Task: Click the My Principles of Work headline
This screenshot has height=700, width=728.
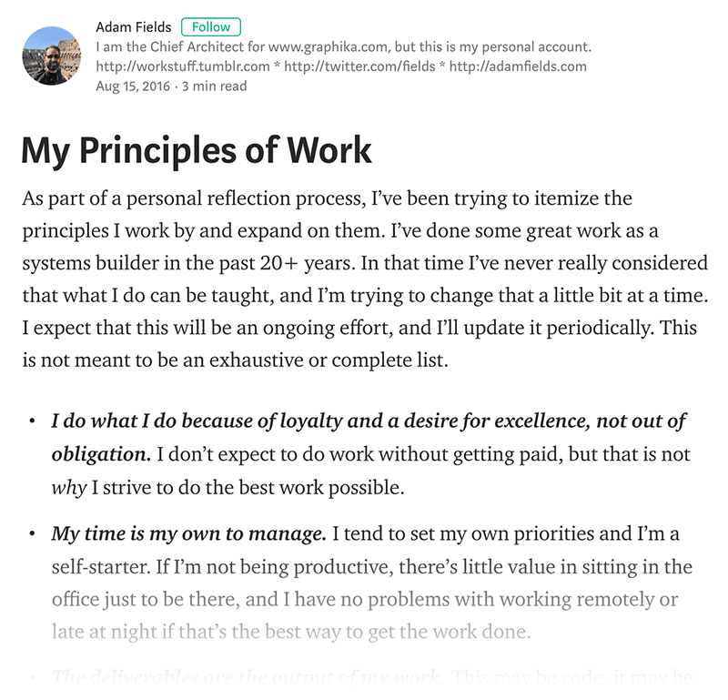Action: pos(197,150)
